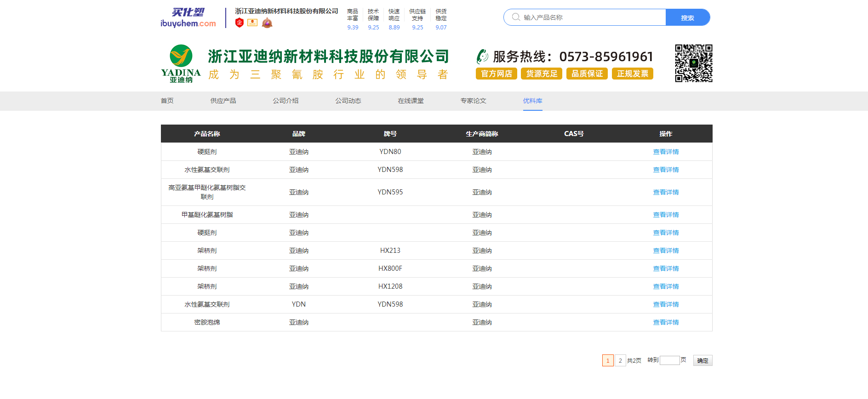Screen dimensions: 868x399
Task: View details for HX213 架桥剂 row
Action: tap(666, 251)
